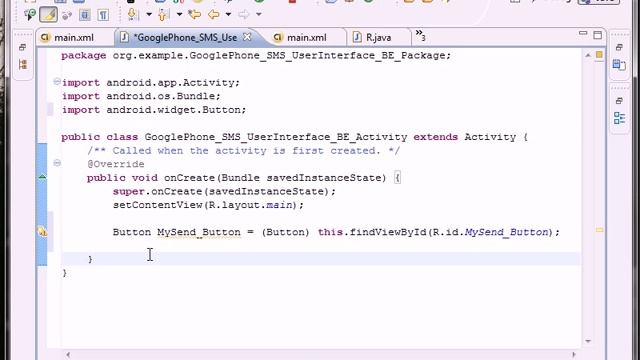
Task: Click yellow warning mark in overview ruler
Action: coord(599,230)
